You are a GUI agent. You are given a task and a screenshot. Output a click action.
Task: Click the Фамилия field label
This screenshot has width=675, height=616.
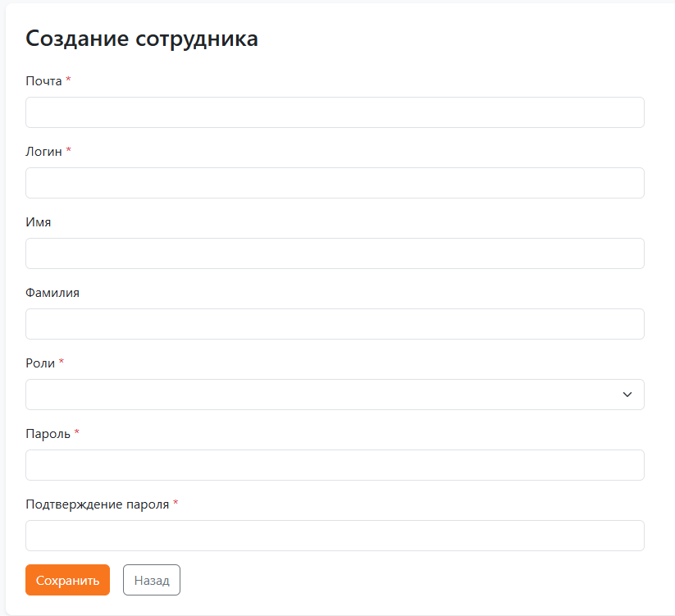[x=50, y=292]
